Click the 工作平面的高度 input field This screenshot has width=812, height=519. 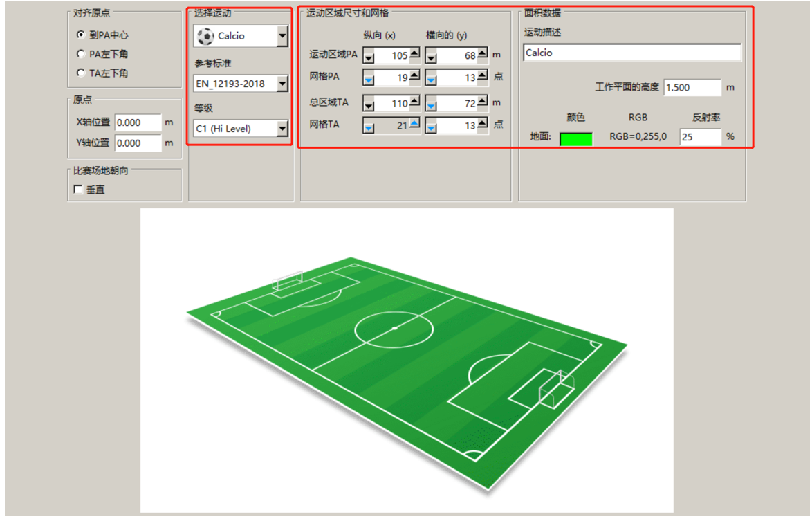[x=692, y=87]
